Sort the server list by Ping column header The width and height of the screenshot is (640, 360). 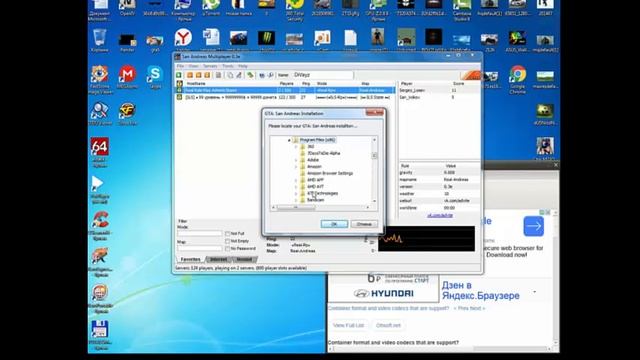coord(307,83)
